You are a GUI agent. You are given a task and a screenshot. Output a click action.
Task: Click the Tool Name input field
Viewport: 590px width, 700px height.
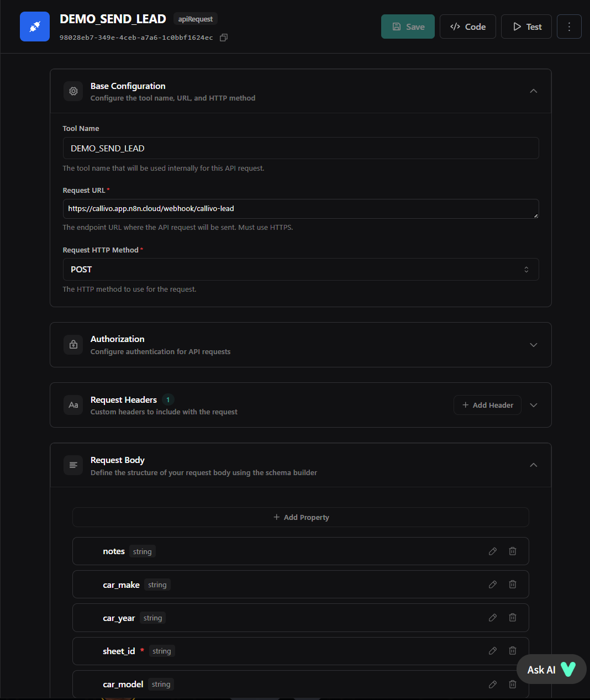[301, 148]
